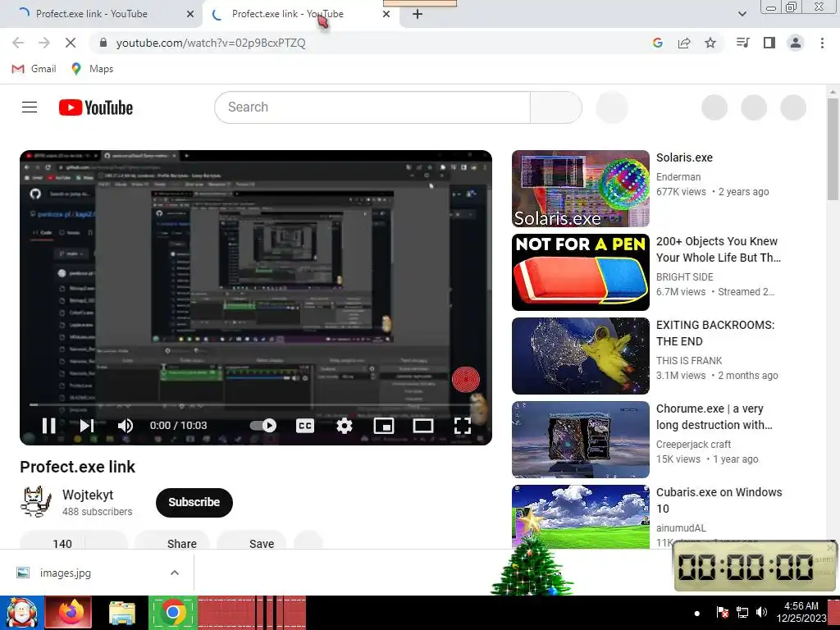
Task: Click the YouTube search field
Action: click(x=372, y=107)
